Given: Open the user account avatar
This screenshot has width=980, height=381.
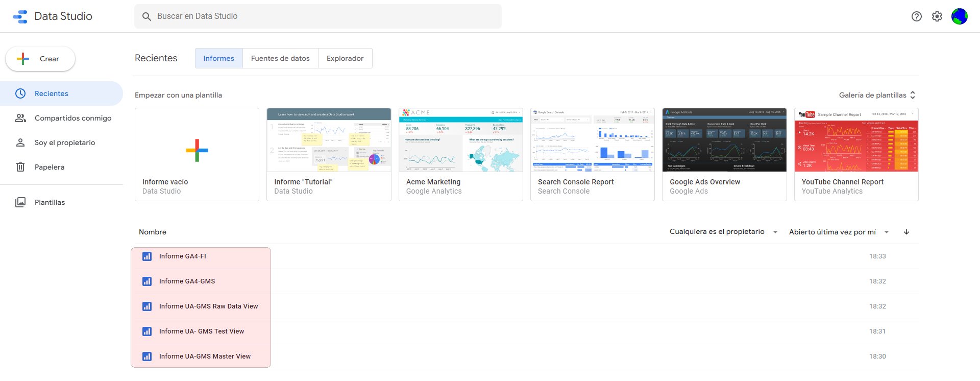Looking at the screenshot, I should 960,16.
